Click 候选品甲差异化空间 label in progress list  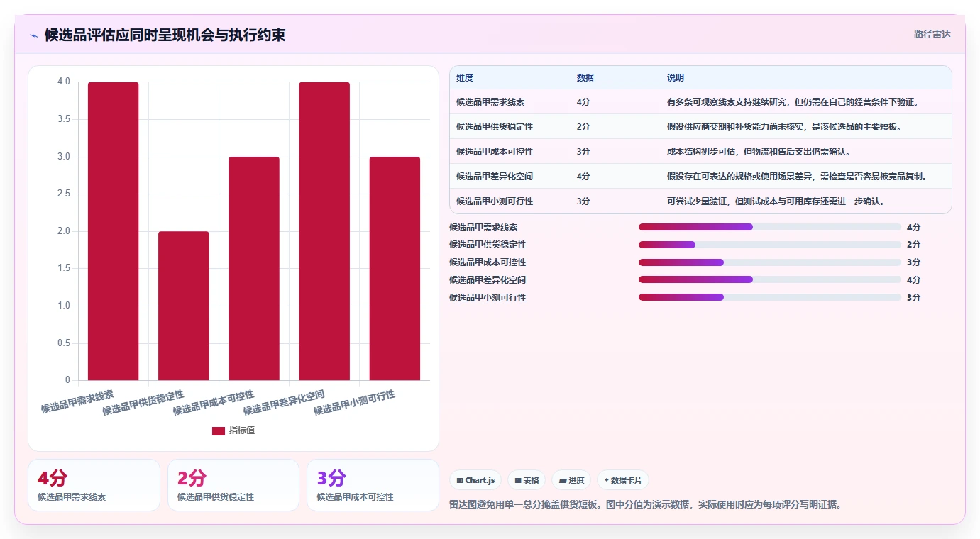coord(488,279)
